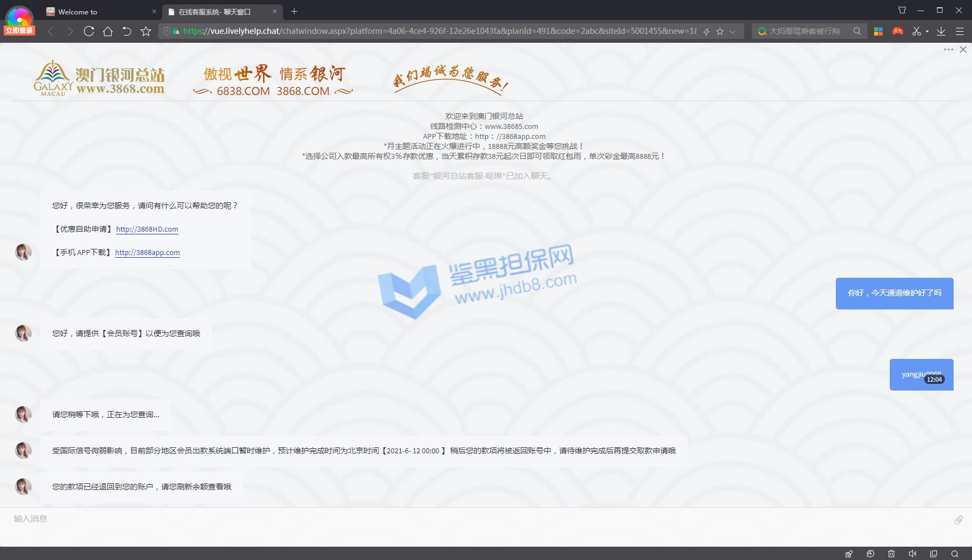Viewport: 972px width, 560px height.
Task: Click the 6838.COM 3868.COM banner
Action: pyautogui.click(x=272, y=81)
